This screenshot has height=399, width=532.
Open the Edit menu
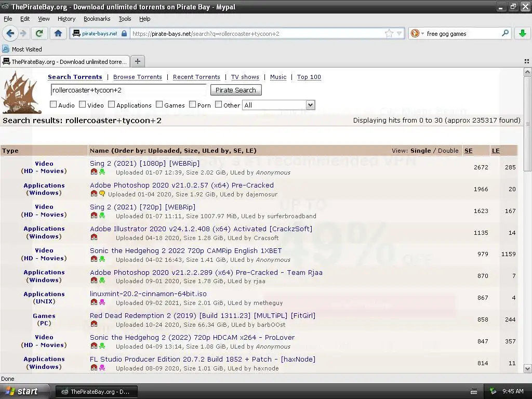pos(25,19)
